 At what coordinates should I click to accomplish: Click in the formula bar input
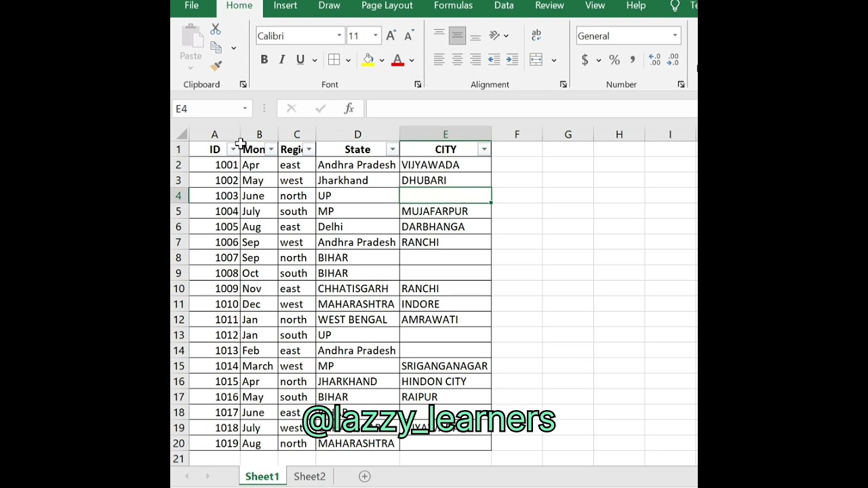coord(531,108)
